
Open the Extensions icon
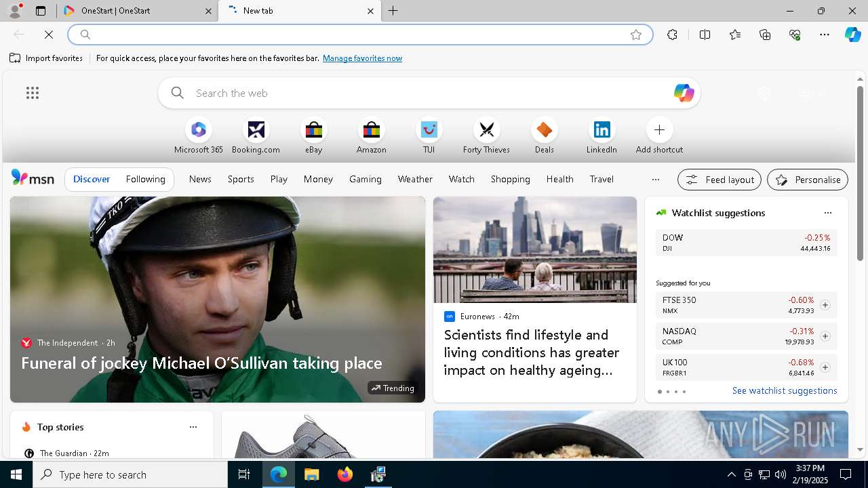672,35
